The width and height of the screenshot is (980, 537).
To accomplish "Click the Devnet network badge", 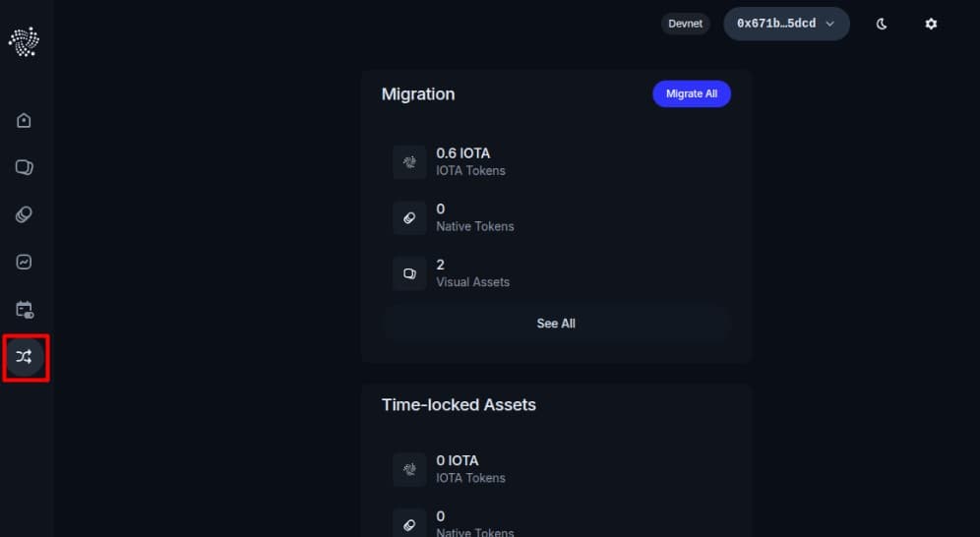I will coord(685,24).
